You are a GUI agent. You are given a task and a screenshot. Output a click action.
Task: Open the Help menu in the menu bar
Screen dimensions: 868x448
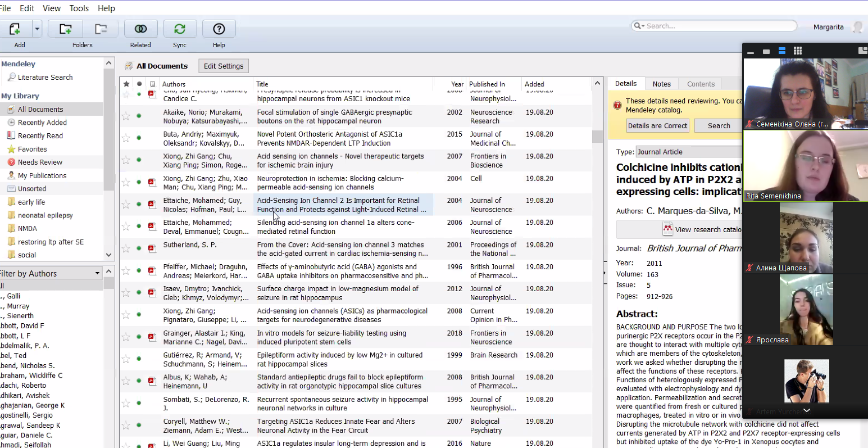tap(106, 8)
